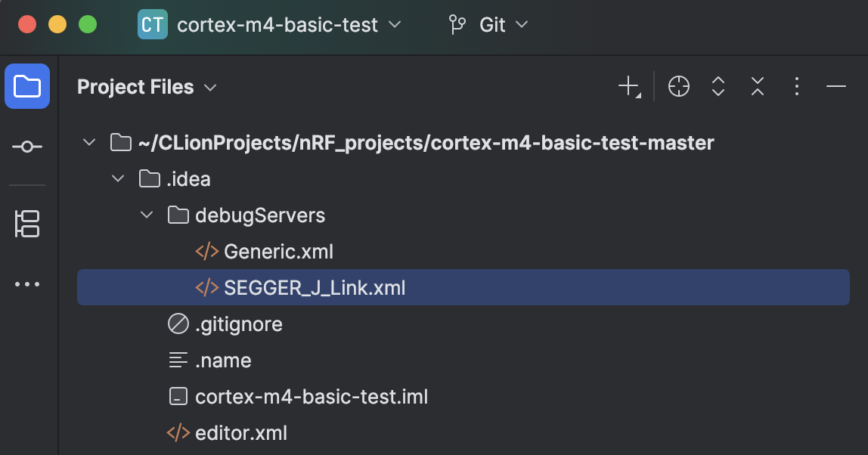The width and height of the screenshot is (868, 455).
Task: Open the Commit tool window
Action: (26, 147)
